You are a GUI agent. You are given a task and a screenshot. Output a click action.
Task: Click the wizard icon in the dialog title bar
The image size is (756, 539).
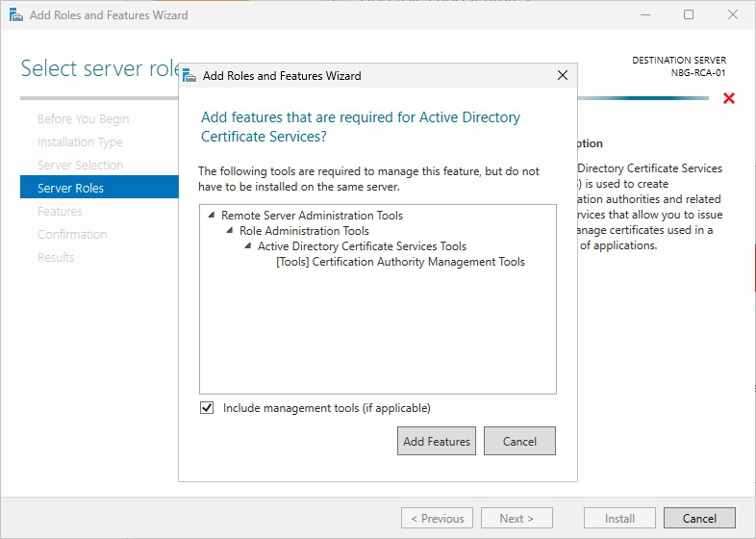point(189,76)
